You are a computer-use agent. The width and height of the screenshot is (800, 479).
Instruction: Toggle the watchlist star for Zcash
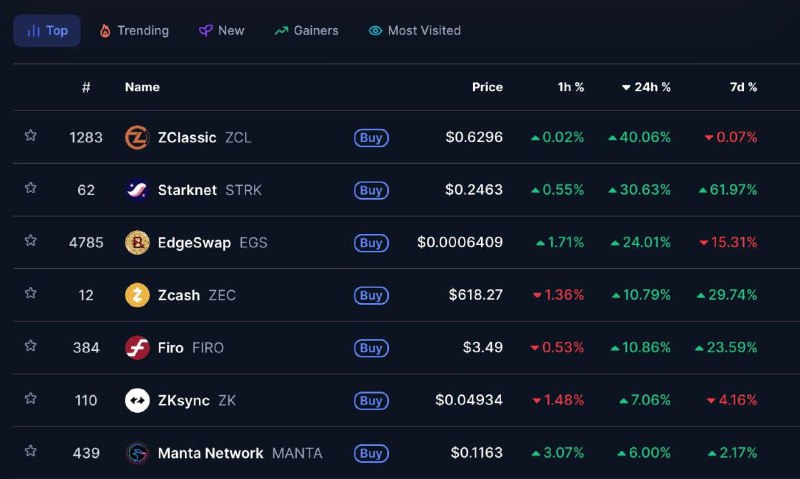(31, 294)
